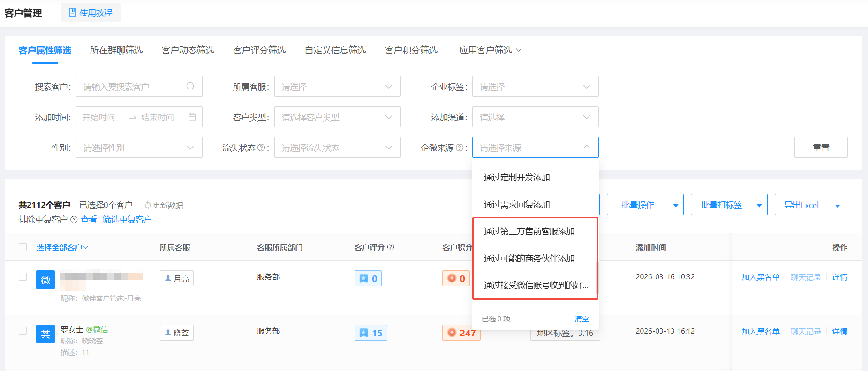Image resolution: width=868 pixels, height=371 pixels.
Task: Click into the 搜索客户 input field
Action: tap(131, 87)
